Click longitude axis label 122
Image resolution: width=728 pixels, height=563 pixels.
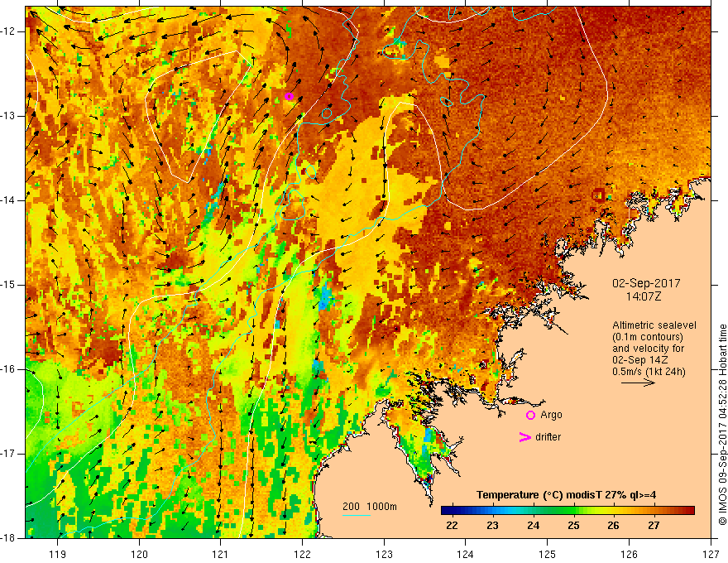[302, 554]
